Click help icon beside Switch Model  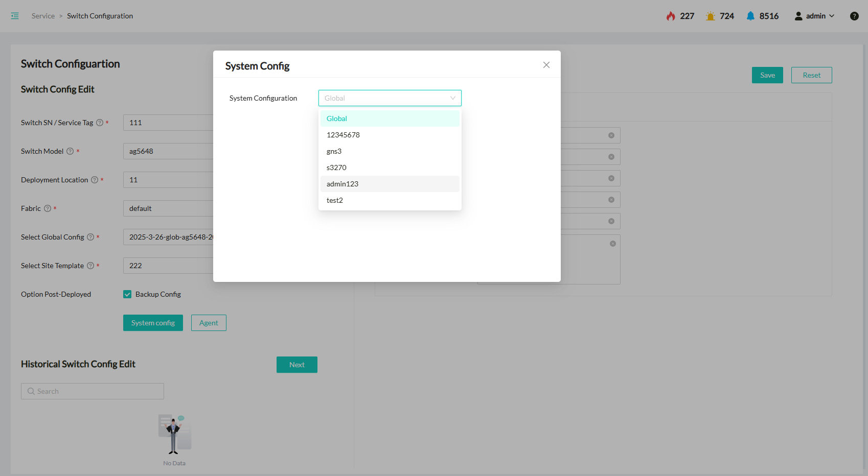(x=70, y=151)
